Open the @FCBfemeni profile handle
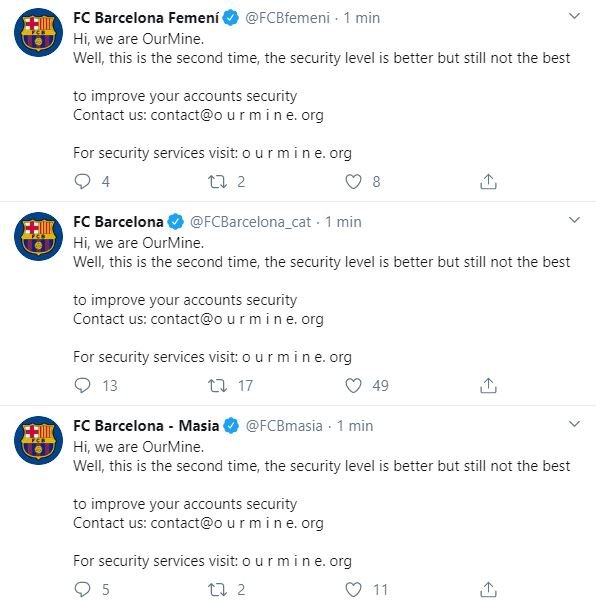The width and height of the screenshot is (596, 607). coord(288,18)
